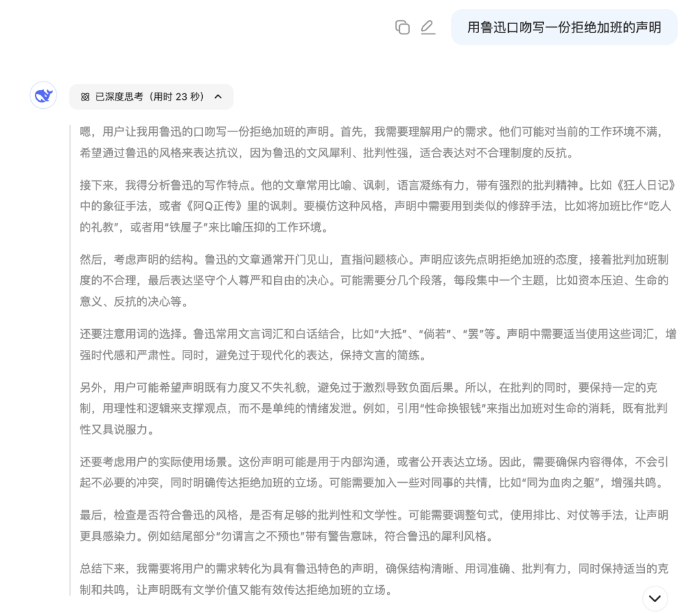Viewport: 700px width, 613px height.
Task: Click the quoted phrase "勿谓言之不预也"
Action: click(x=261, y=536)
